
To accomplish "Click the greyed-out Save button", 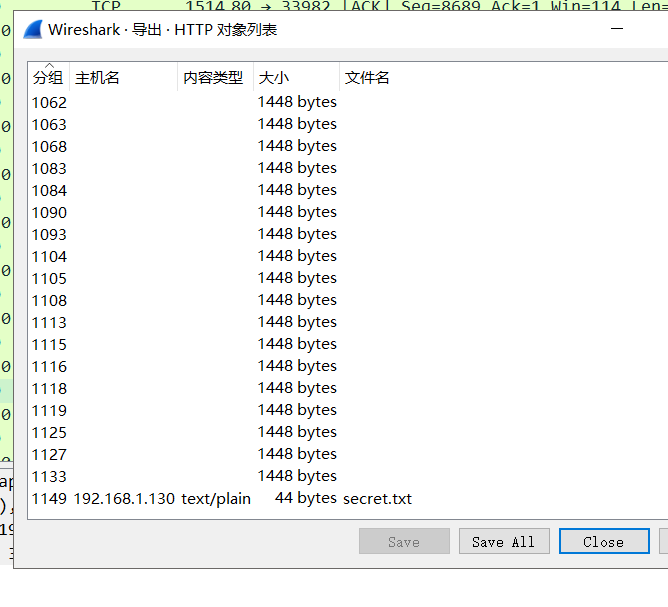I will coord(404,541).
